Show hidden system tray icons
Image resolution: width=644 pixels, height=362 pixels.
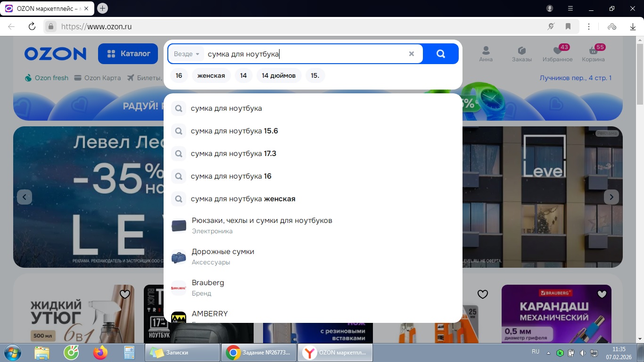pos(548,353)
